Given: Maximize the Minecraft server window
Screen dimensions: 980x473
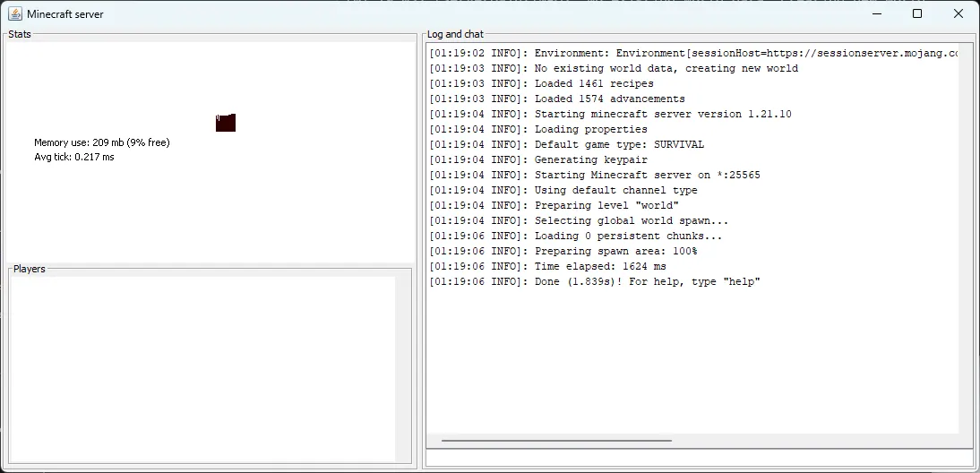Looking at the screenshot, I should (x=917, y=13).
